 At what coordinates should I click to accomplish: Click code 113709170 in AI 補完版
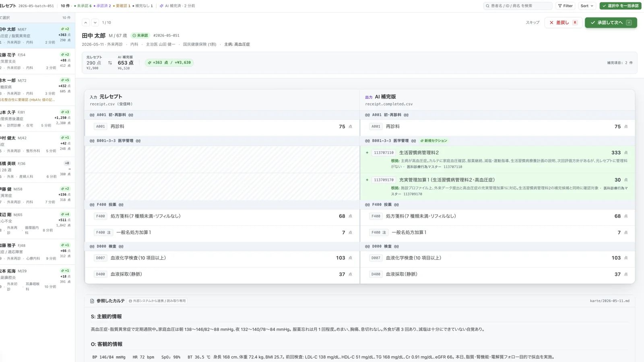384,180
